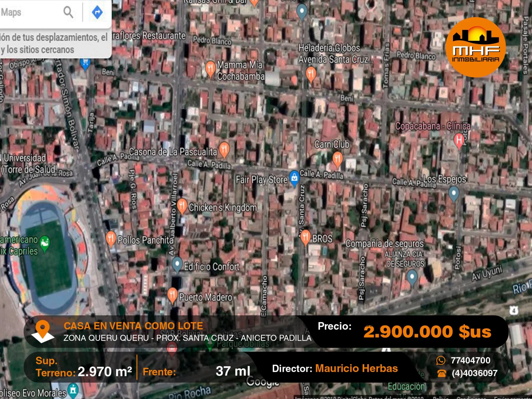Click the landline number (4)4036097
Screen dimensions: 532x399
point(474,373)
